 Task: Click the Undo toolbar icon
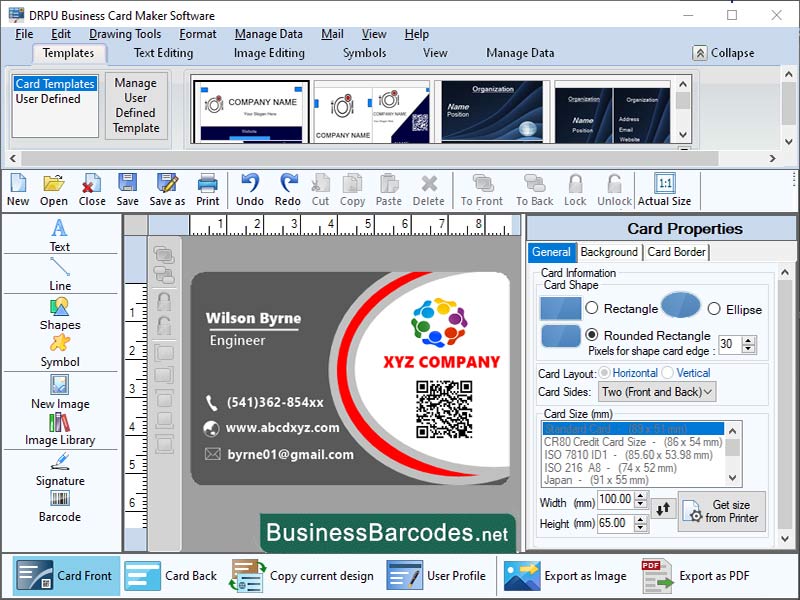tap(249, 190)
